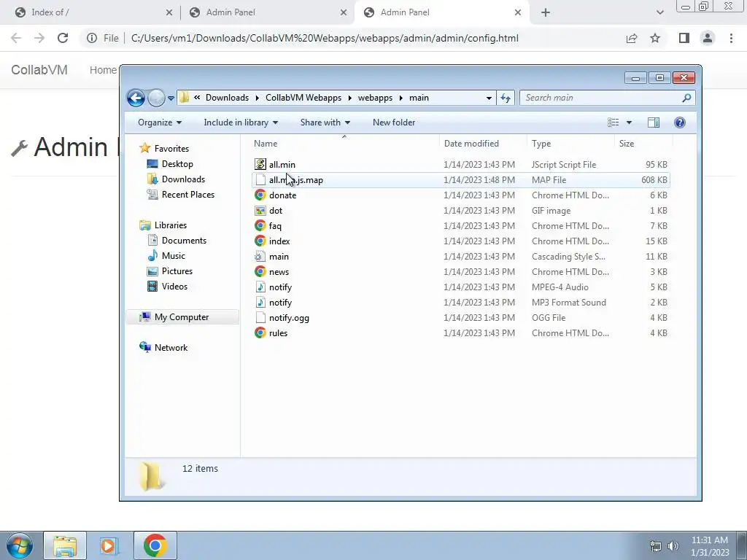The height and width of the screenshot is (560, 747).
Task: Open Chrome three-dot menu
Action: tap(731, 38)
